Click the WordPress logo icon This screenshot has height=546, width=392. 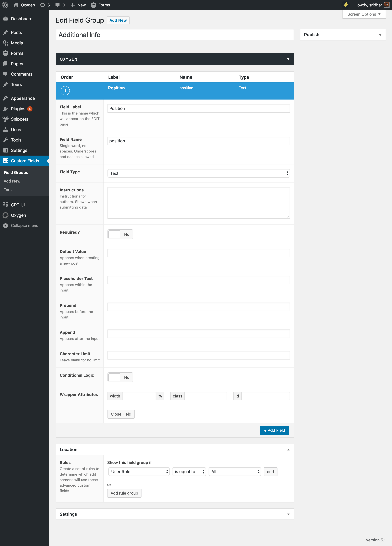(5, 5)
